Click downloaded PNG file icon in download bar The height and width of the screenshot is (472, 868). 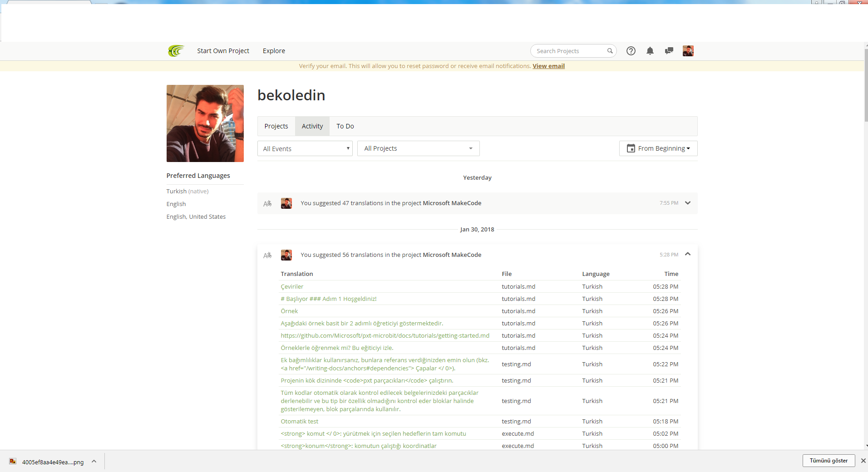pos(13,462)
